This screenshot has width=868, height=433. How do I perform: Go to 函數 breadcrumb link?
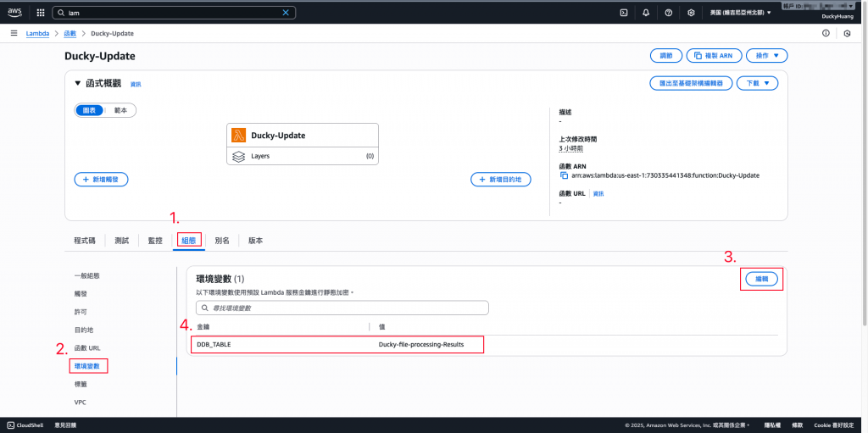70,33
